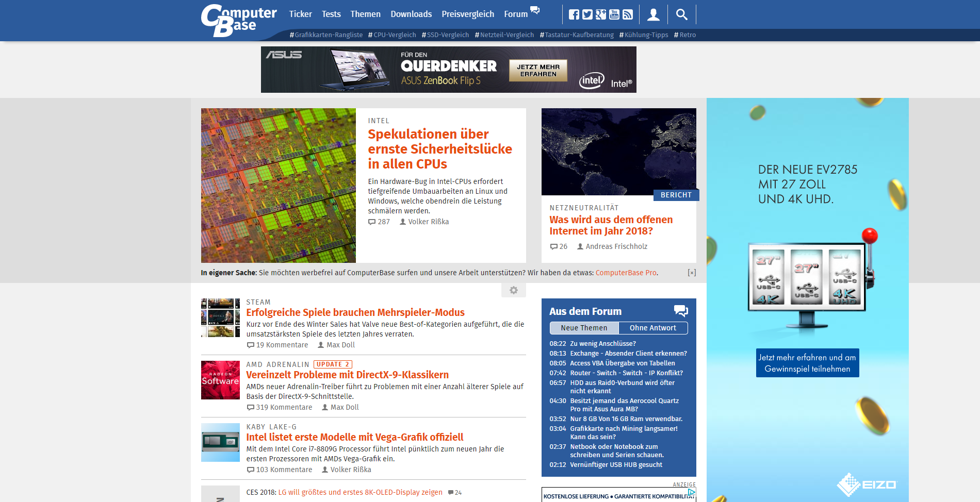Click forum speech bubble icon next to Forum

[535, 10]
